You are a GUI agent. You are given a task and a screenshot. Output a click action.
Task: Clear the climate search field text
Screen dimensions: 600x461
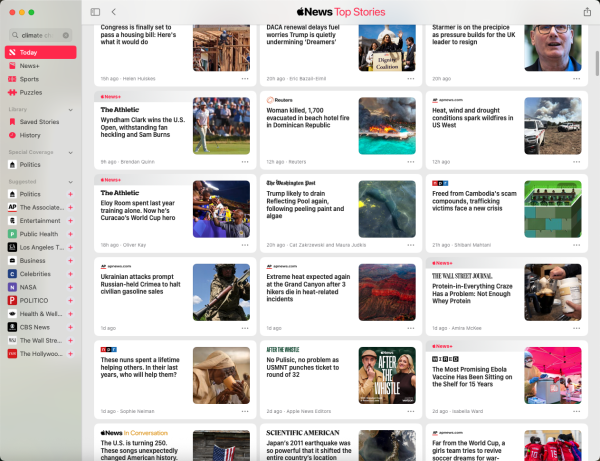click(66, 35)
